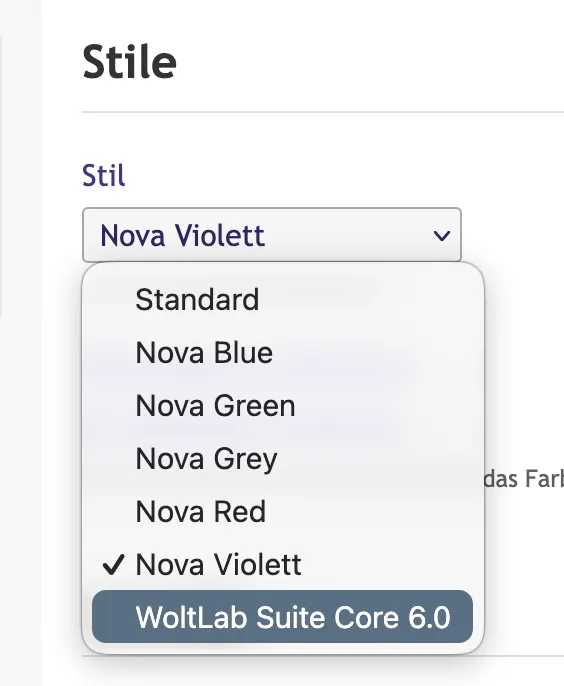This screenshot has width=564, height=686.
Task: Click the Stil field label
Action: click(x=104, y=175)
